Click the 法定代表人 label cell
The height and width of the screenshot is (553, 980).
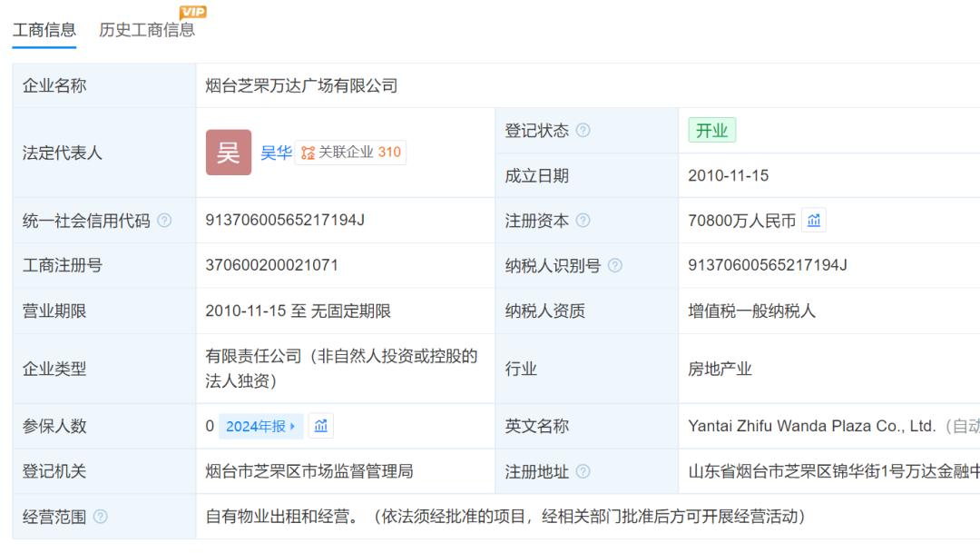coord(103,153)
